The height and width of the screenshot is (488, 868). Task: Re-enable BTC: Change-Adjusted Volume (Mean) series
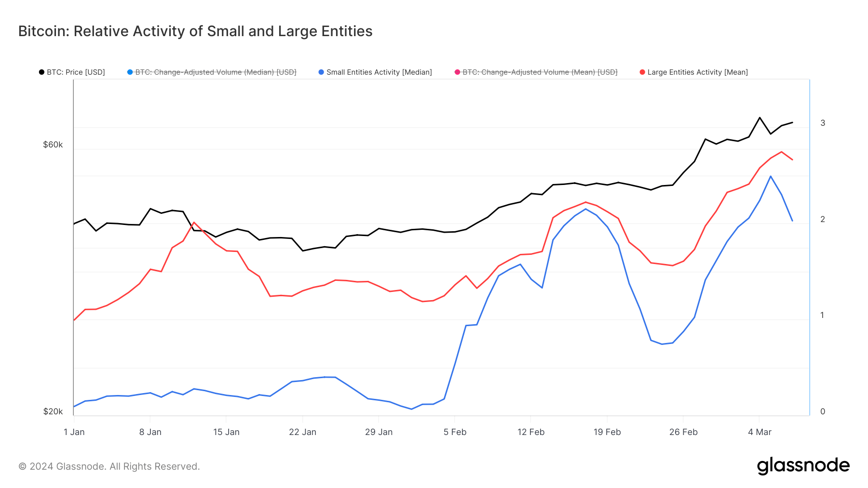coord(540,72)
